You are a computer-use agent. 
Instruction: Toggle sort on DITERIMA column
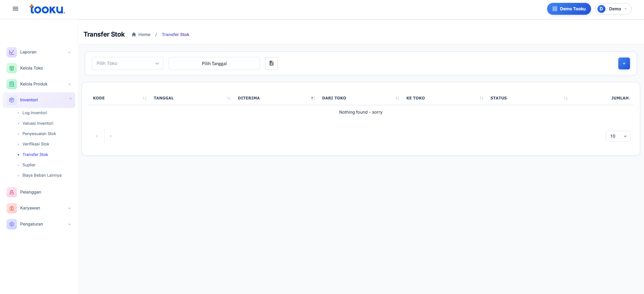click(313, 98)
